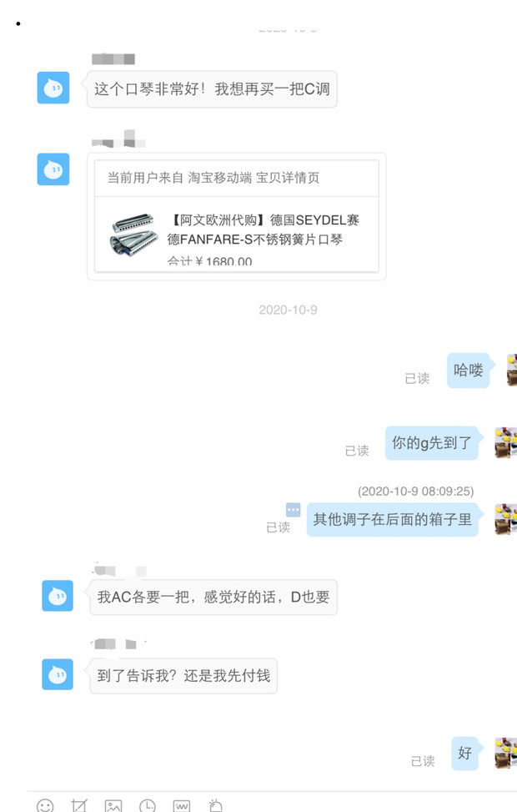Open the send image icon
The height and width of the screenshot is (812, 517).
113,806
